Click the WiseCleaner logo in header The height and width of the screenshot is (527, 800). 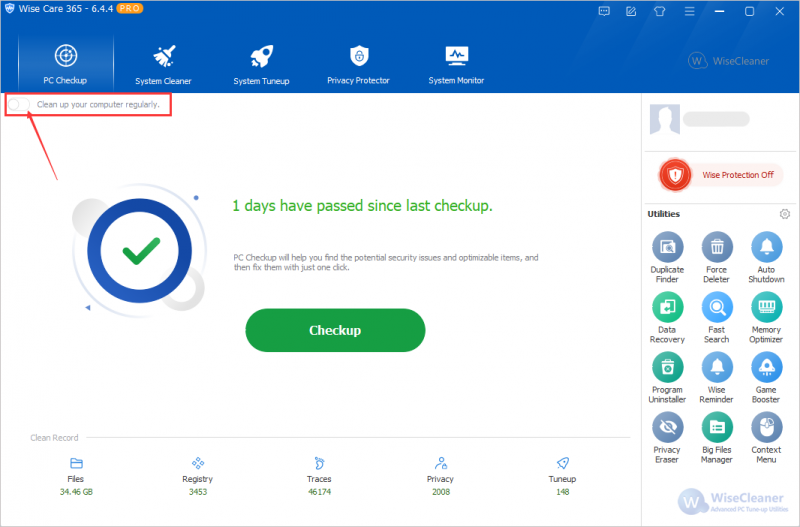728,61
